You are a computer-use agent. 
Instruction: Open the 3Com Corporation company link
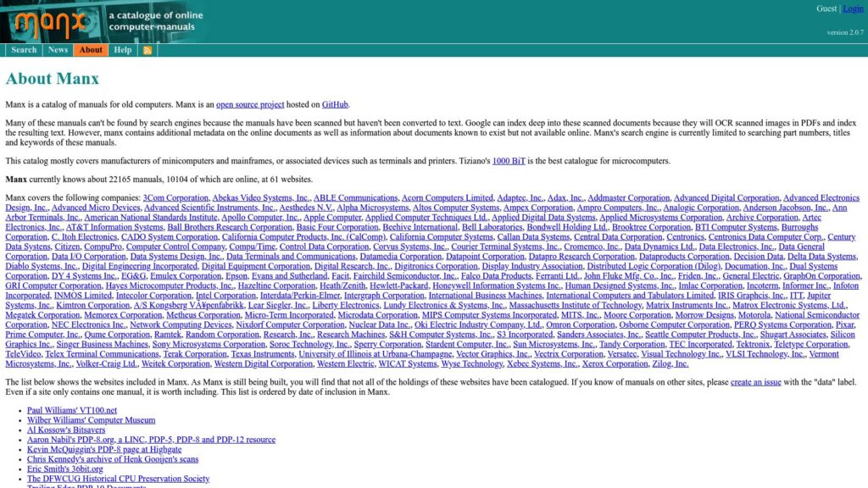(175, 198)
